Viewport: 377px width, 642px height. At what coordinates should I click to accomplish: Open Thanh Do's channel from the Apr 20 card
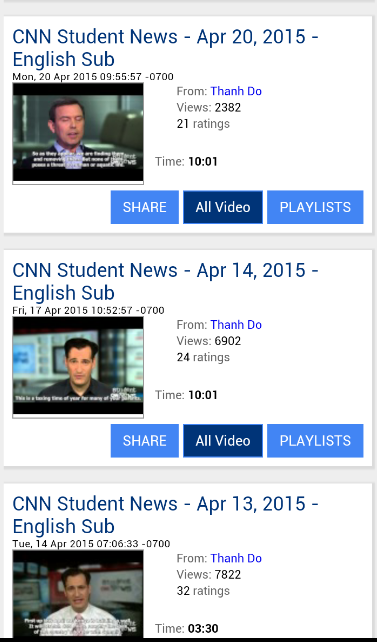[236, 91]
